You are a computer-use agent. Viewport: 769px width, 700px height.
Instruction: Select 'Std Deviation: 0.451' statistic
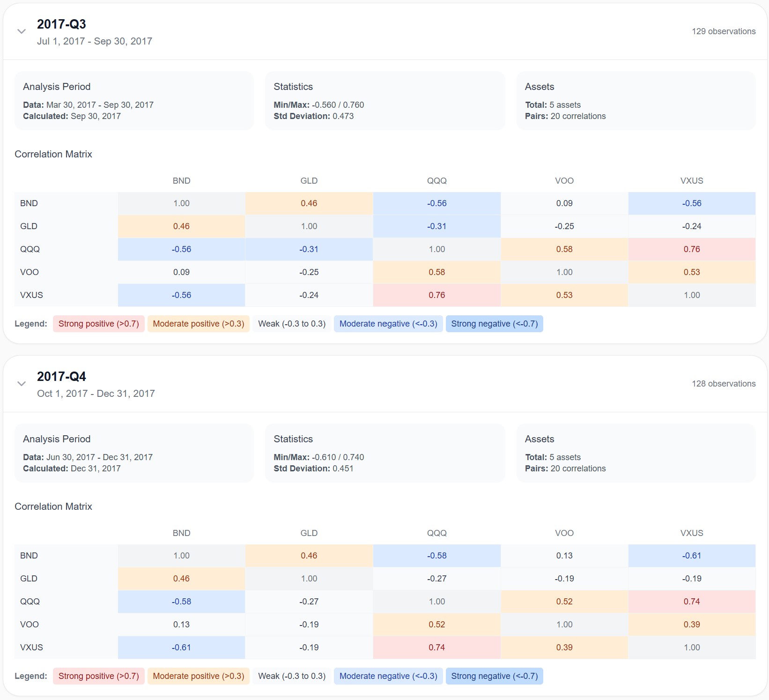314,469
